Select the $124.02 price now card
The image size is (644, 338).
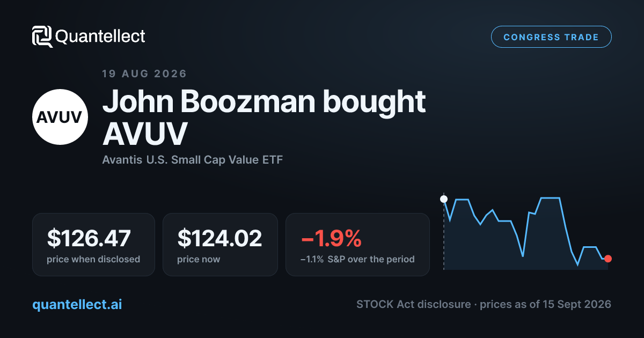coord(220,245)
